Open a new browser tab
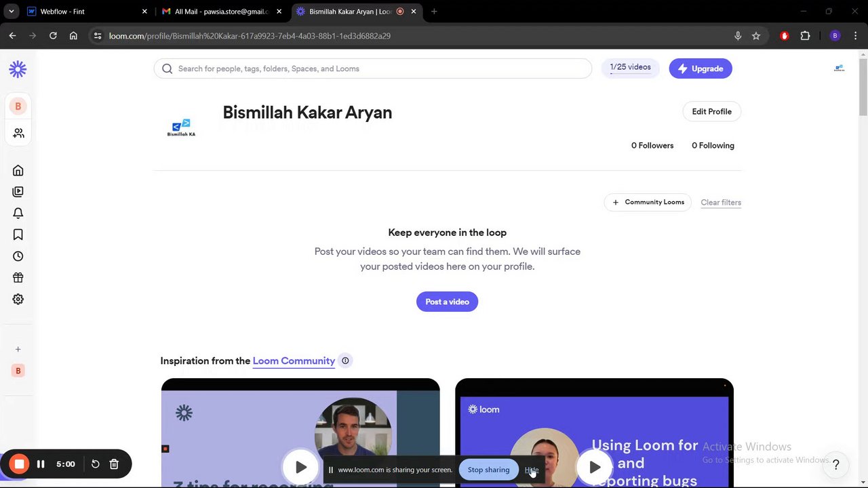 pyautogui.click(x=434, y=12)
